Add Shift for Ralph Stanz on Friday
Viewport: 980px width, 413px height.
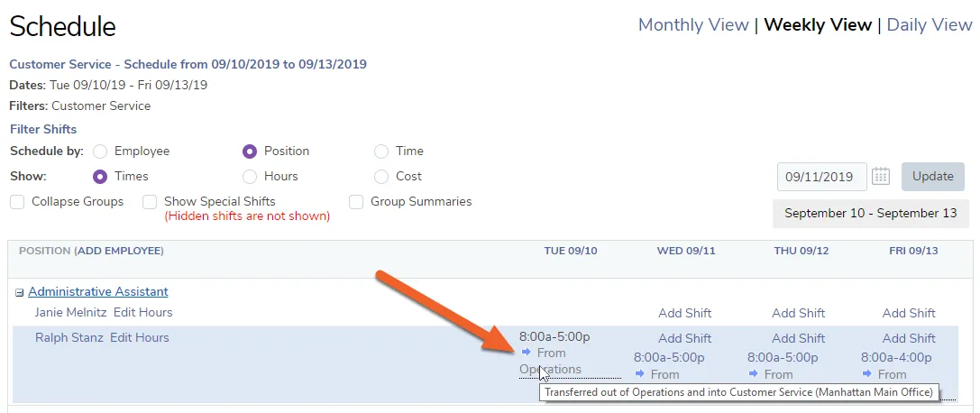(909, 339)
